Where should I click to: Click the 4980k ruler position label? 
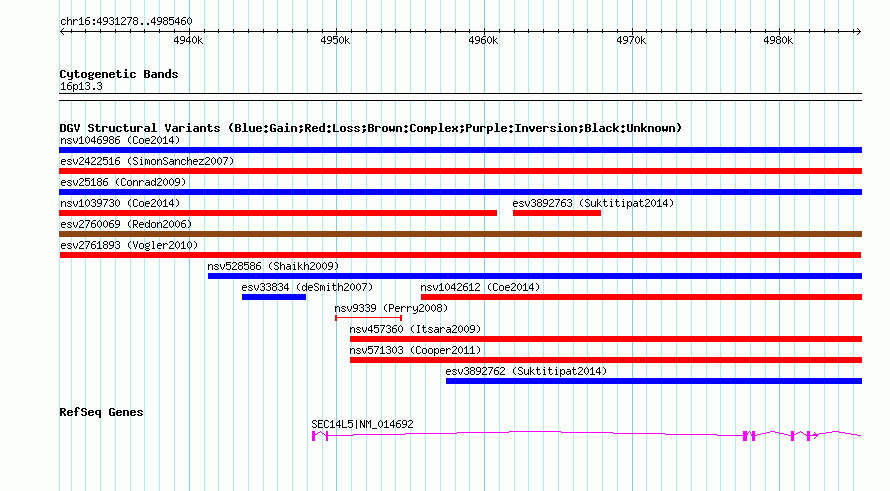(x=778, y=40)
